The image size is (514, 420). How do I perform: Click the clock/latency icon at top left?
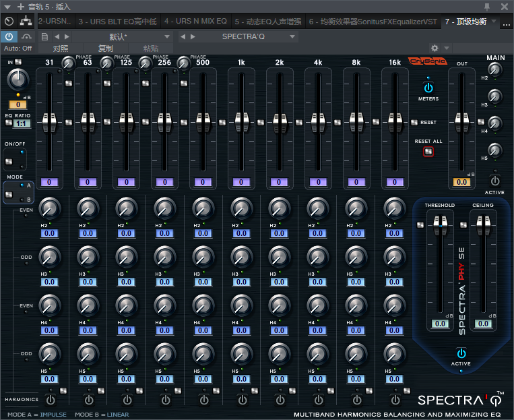tap(9, 22)
